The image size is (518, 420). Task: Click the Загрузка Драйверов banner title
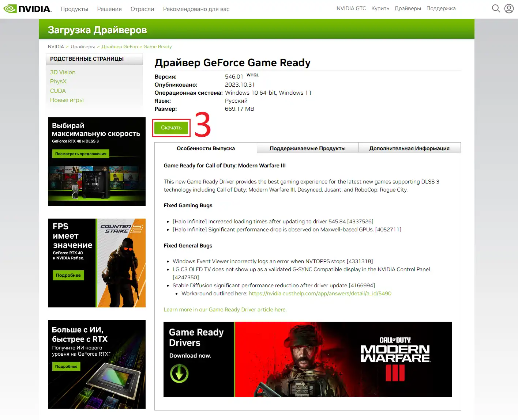click(97, 30)
